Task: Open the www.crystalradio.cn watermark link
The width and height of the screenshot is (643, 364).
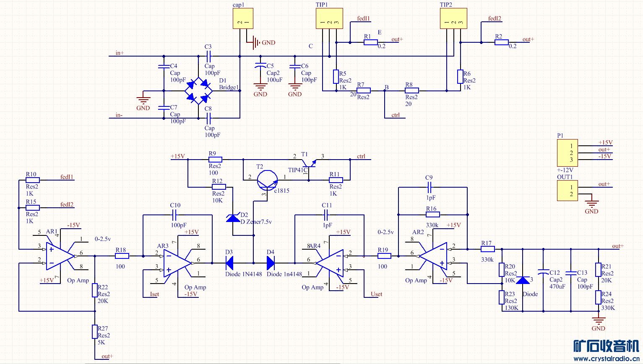Action: point(606,359)
